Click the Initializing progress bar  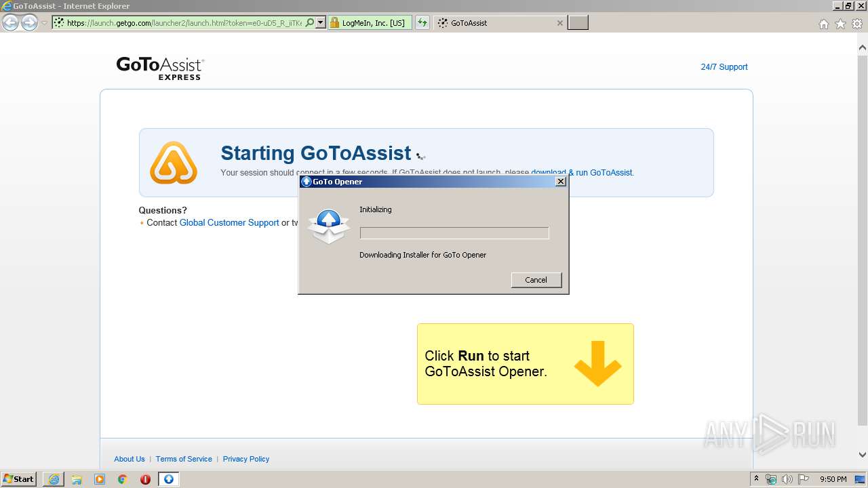[454, 233]
